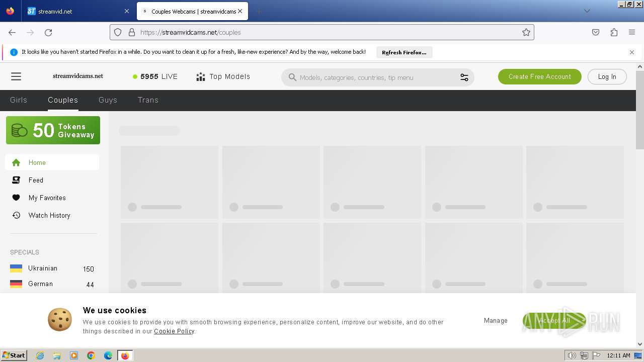The image size is (644, 362).
Task: Click the 5955 LIVE indicator
Action: coord(155,76)
